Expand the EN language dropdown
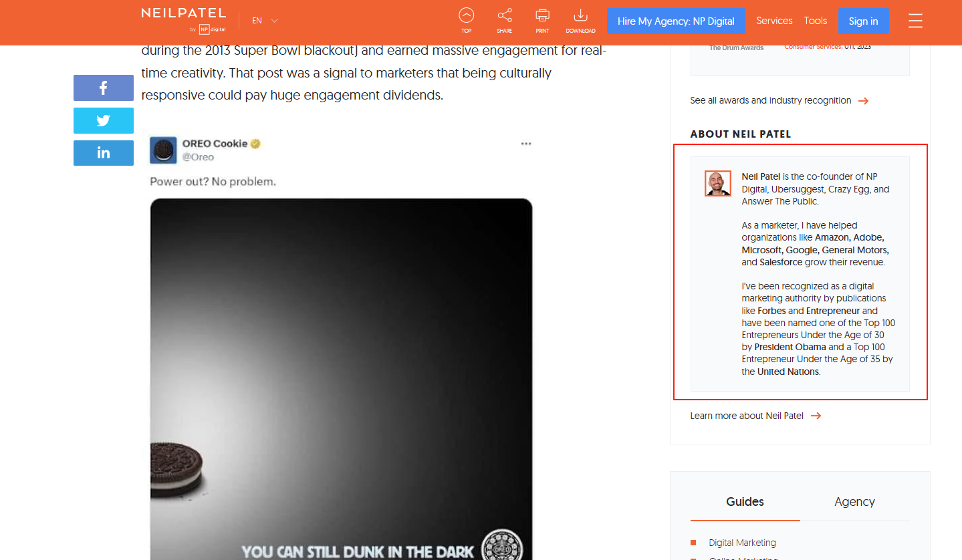 point(265,21)
